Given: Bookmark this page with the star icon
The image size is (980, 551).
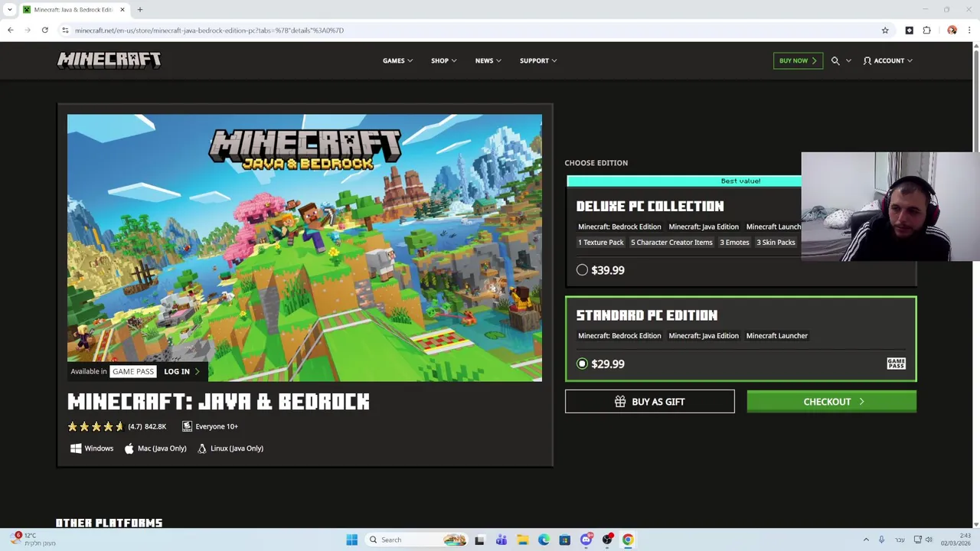Looking at the screenshot, I should (885, 31).
